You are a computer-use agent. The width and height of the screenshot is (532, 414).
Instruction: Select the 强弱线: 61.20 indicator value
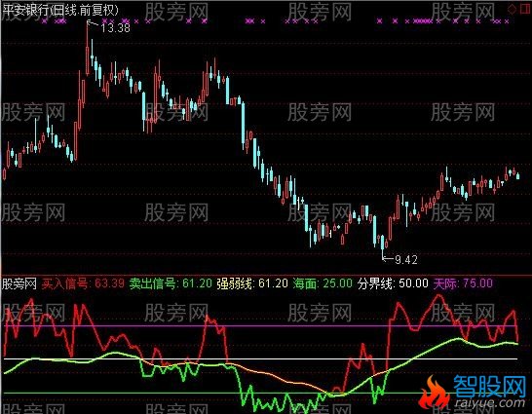point(252,283)
